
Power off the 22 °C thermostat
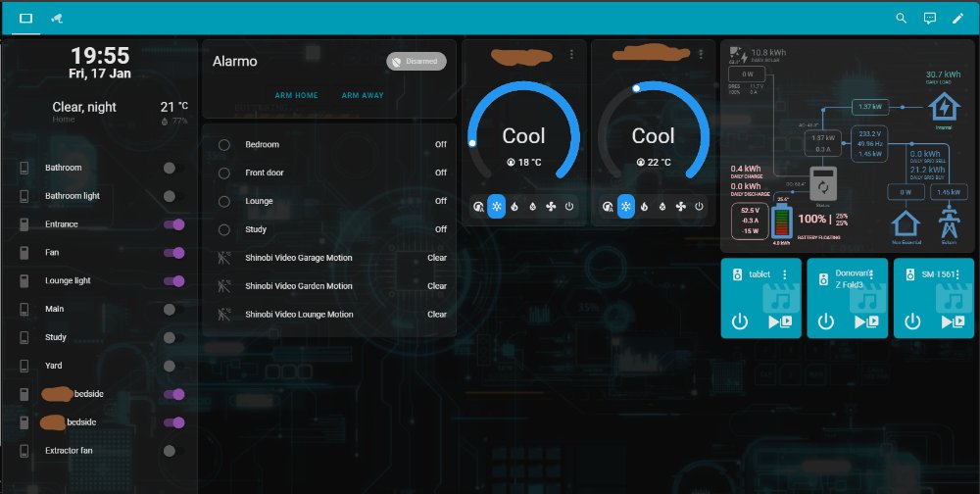pos(699,207)
